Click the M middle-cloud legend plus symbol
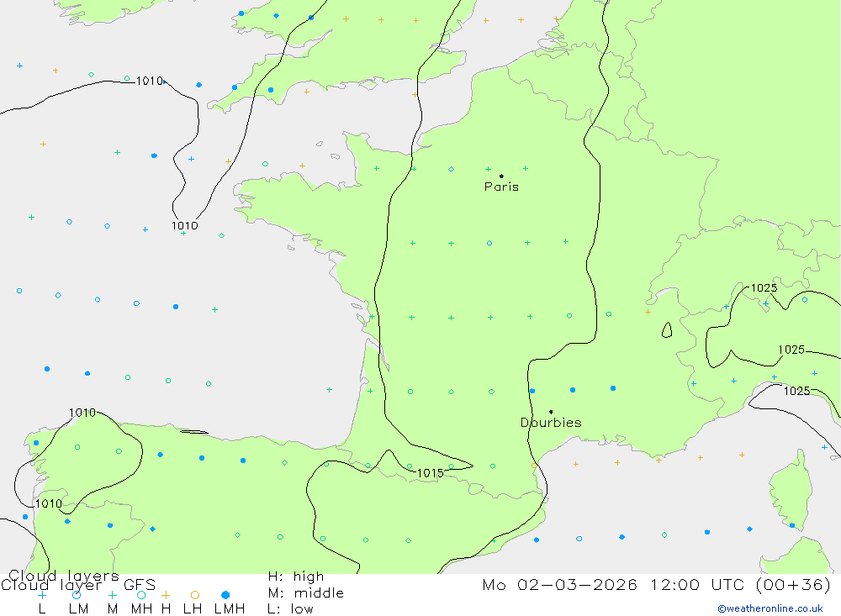841x616 pixels. [112, 595]
